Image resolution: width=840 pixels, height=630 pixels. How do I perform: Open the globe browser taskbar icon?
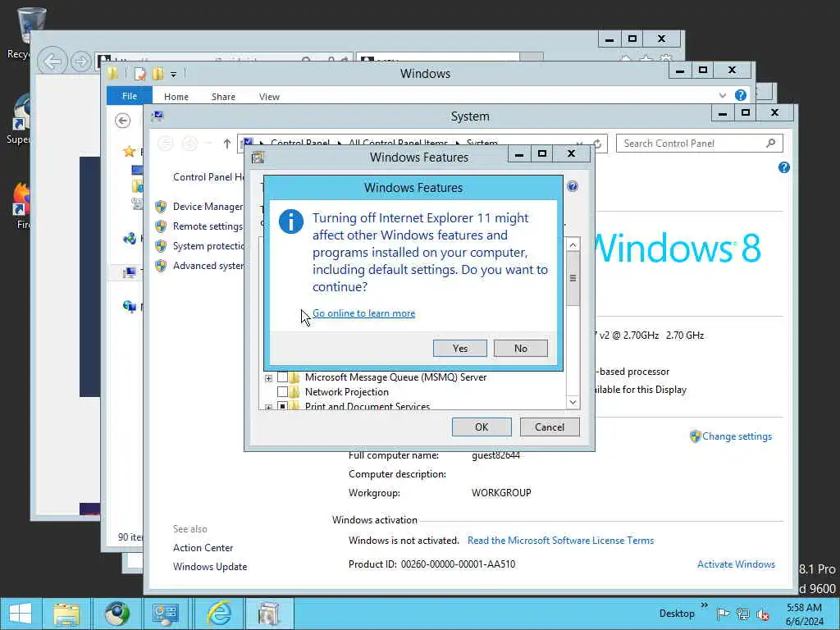click(116, 614)
